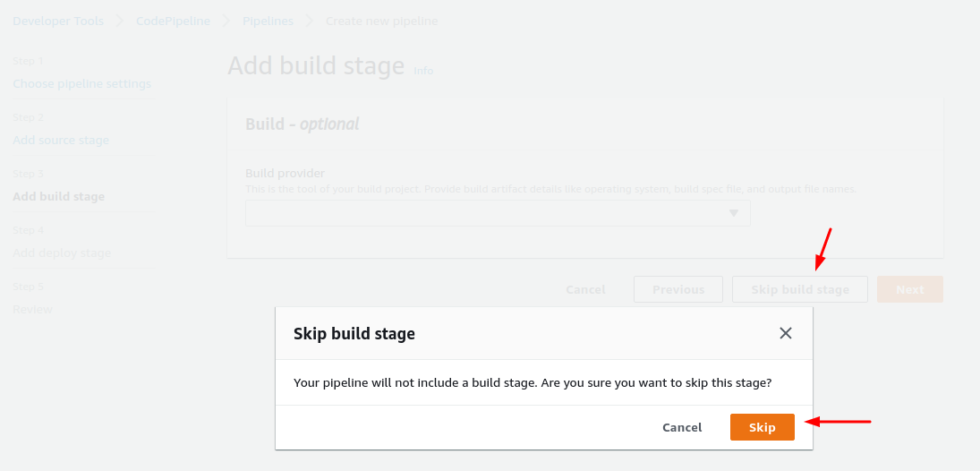Return to Add source stage step

(61, 141)
